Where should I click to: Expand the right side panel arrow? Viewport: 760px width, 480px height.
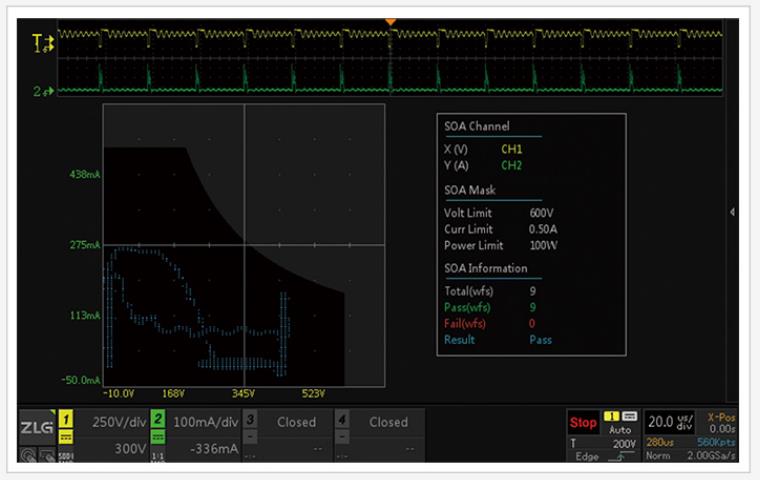pyautogui.click(x=733, y=212)
